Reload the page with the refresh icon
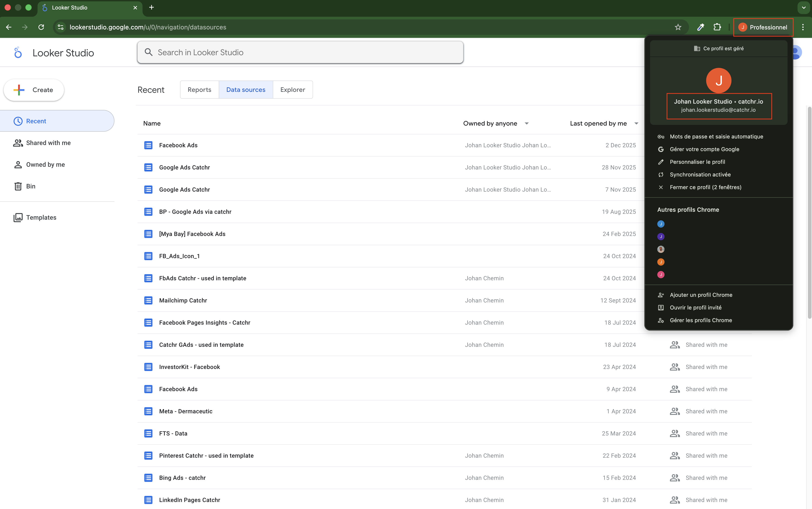812x509 pixels. click(x=41, y=27)
